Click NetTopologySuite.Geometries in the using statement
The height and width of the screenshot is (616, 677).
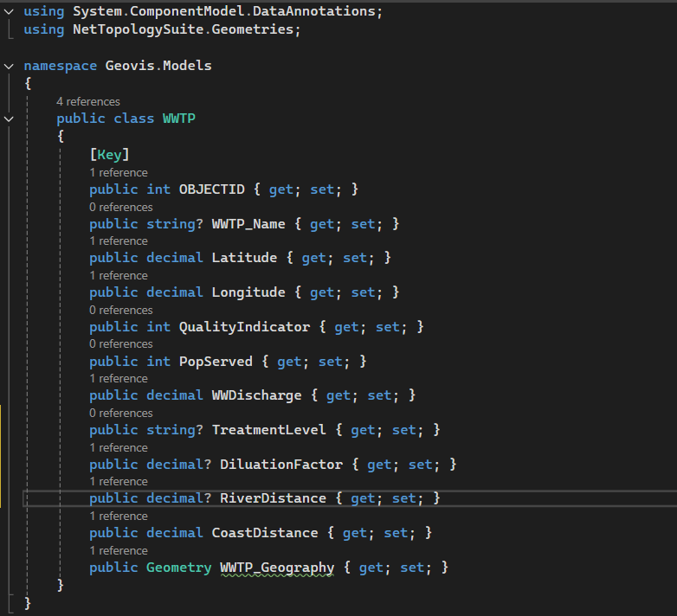click(187, 29)
